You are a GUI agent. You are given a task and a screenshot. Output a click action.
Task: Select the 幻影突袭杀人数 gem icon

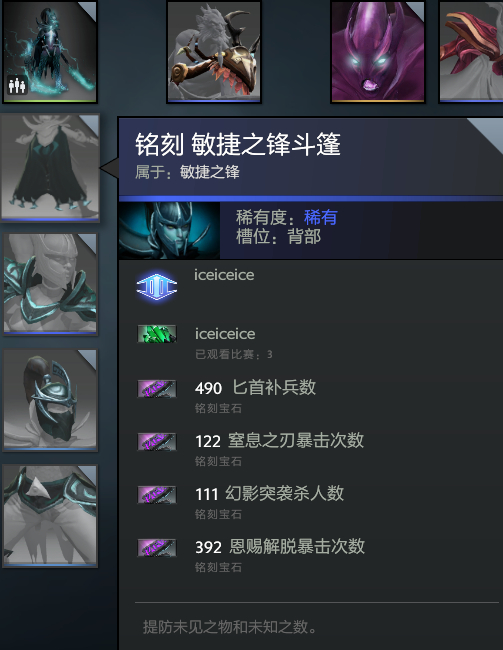coord(157,495)
